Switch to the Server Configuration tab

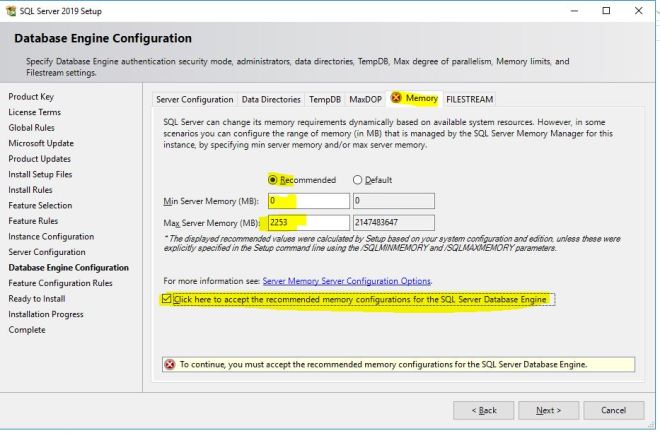coord(195,99)
